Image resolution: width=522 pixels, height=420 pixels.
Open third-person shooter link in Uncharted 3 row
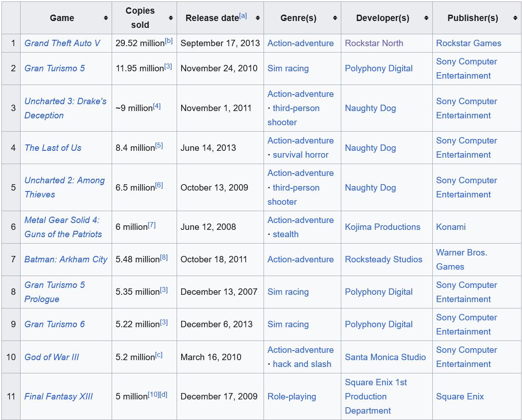pos(294,115)
